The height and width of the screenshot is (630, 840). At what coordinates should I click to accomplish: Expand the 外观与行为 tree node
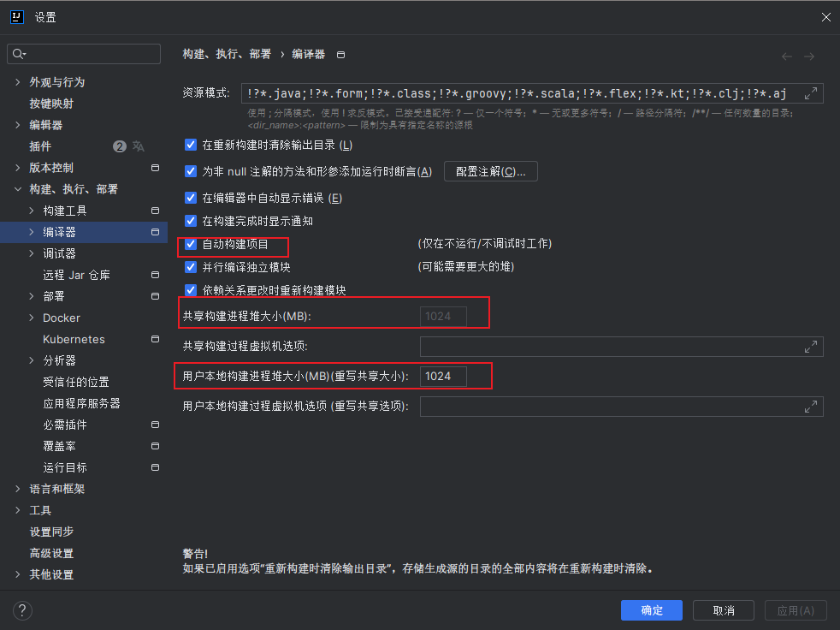18,82
